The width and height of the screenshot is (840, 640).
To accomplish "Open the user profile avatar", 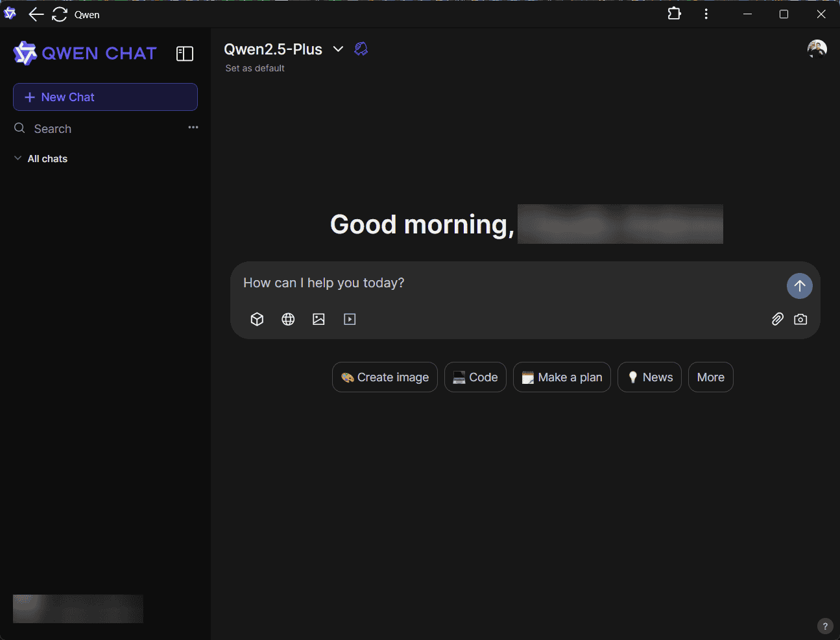I will click(x=817, y=49).
